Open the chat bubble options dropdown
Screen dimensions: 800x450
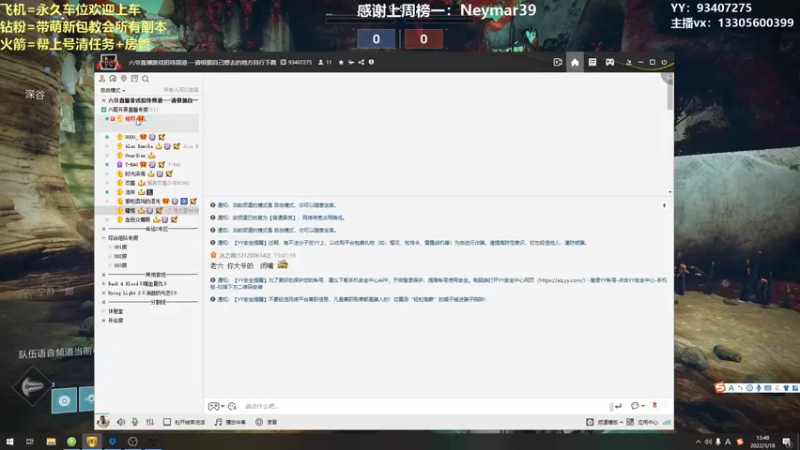[638, 406]
